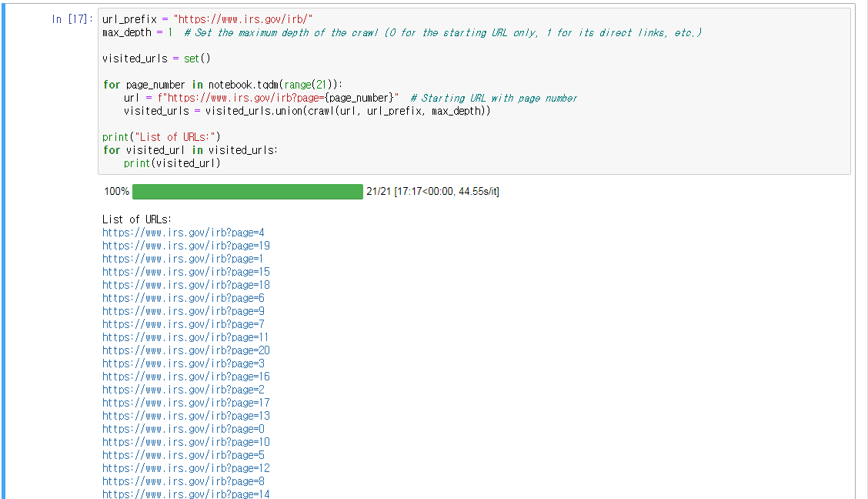The width and height of the screenshot is (868, 499).
Task: Click the 21/21 progress timing text
Action: 432,192
